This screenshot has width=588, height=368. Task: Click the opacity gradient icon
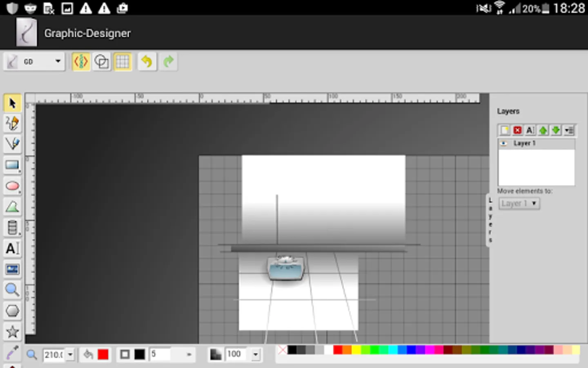216,354
